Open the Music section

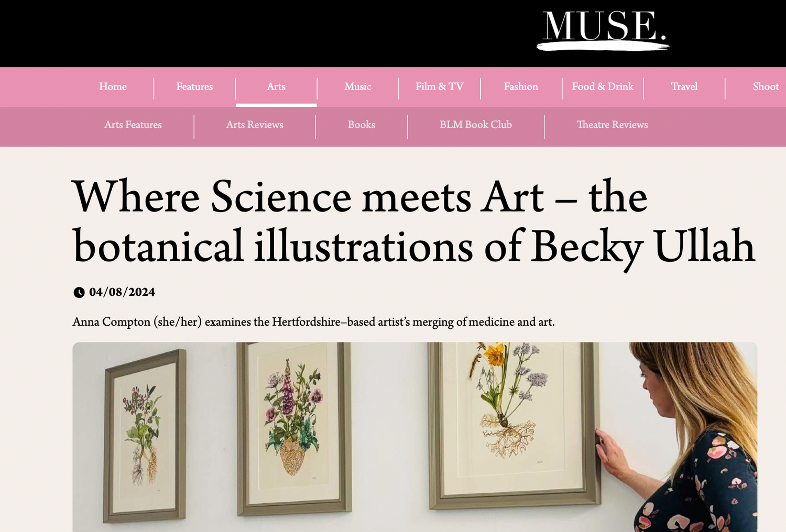click(358, 87)
